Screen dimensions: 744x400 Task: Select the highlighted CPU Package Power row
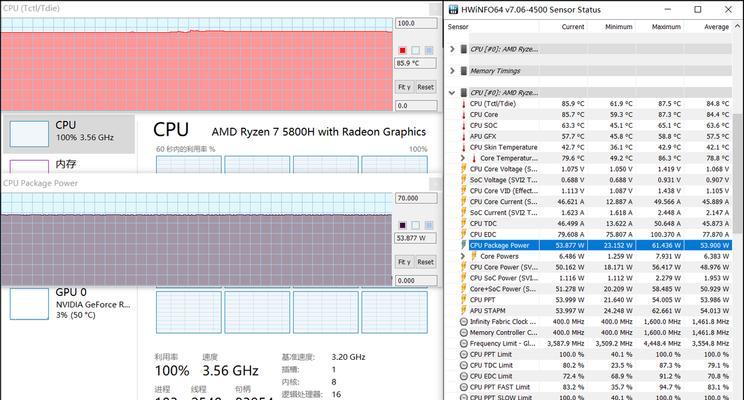(600, 245)
